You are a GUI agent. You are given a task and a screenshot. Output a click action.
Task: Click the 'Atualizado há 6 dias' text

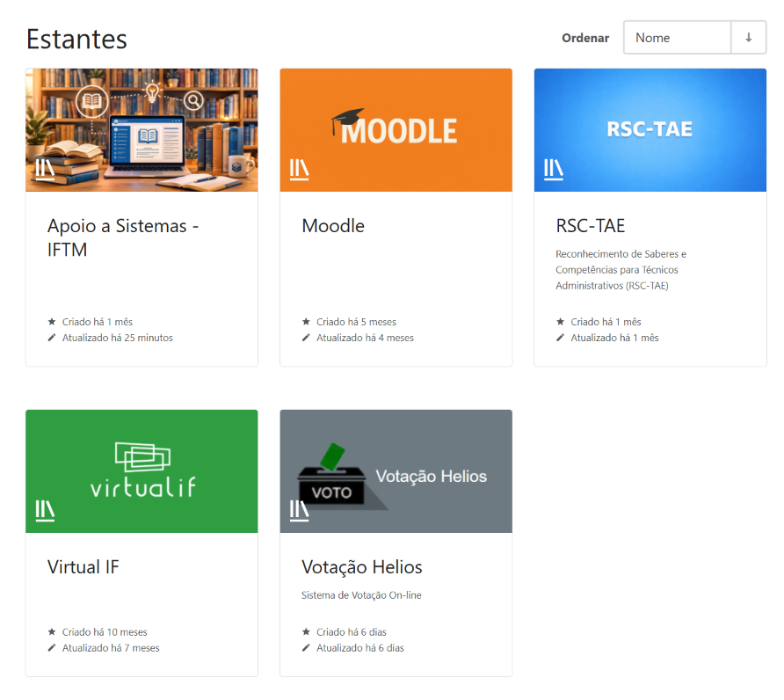(360, 648)
